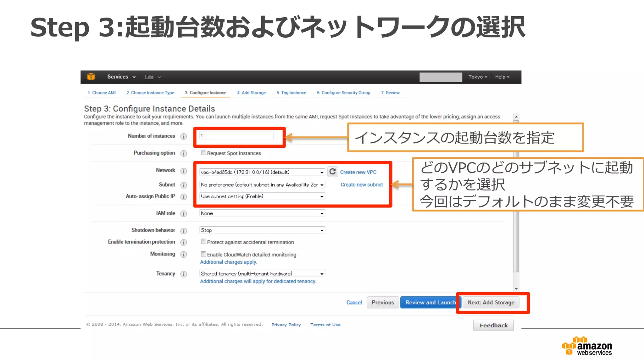Click Review and Launch button
Screen dimensions: 644x362
pos(430,302)
